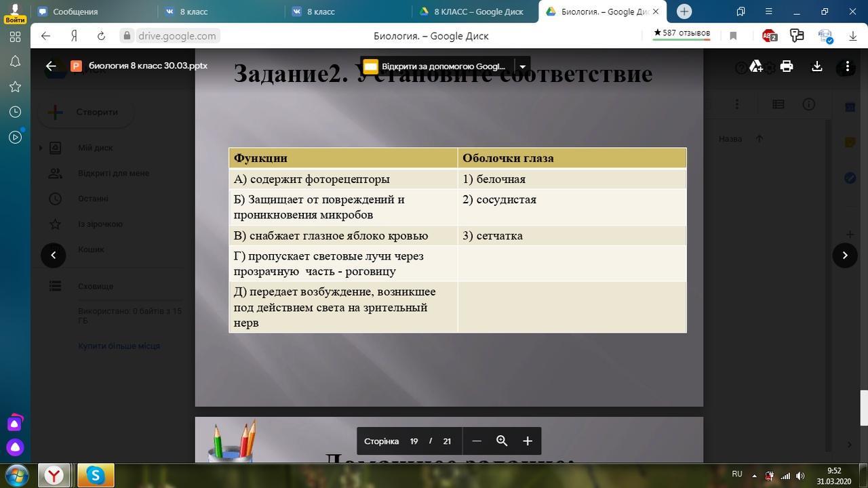Image resolution: width=868 pixels, height=488 pixels.
Task: Click the Skype taskbar icon
Action: click(96, 475)
